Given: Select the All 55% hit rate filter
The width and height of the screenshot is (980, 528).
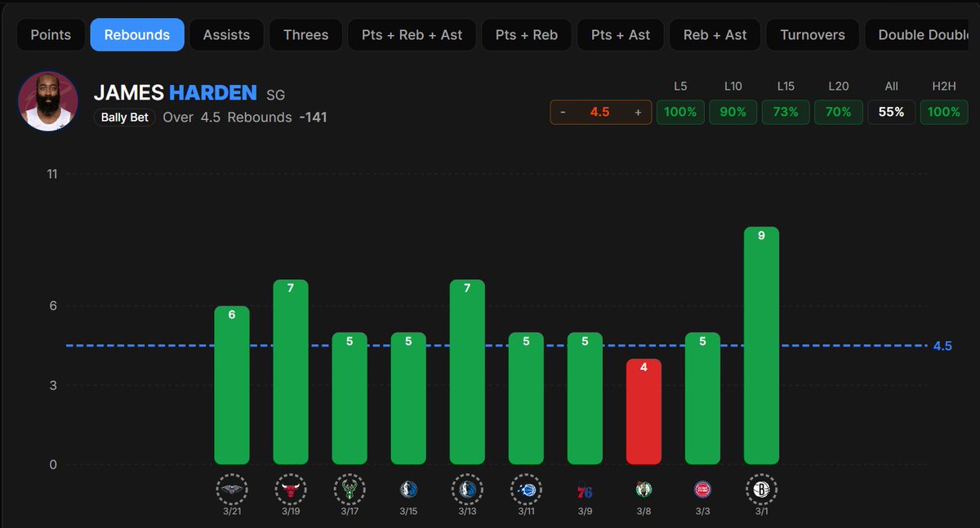Looking at the screenshot, I should 891,112.
